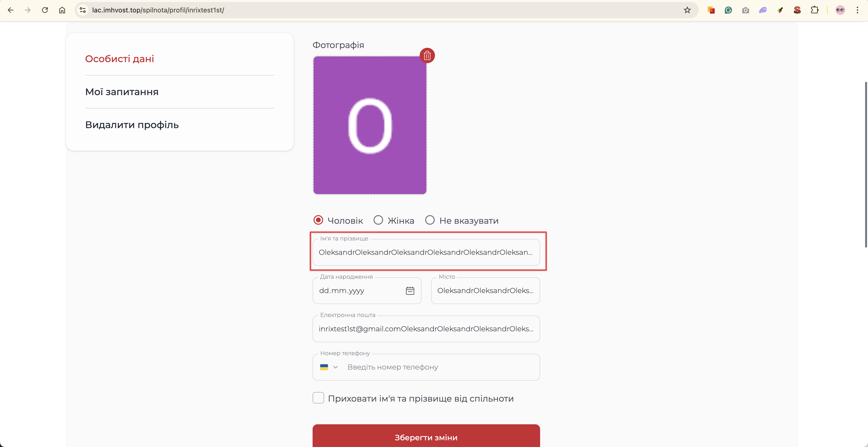Viewport: 868px width, 447px height.
Task: Select the Жінка gender option
Action: coord(378,220)
